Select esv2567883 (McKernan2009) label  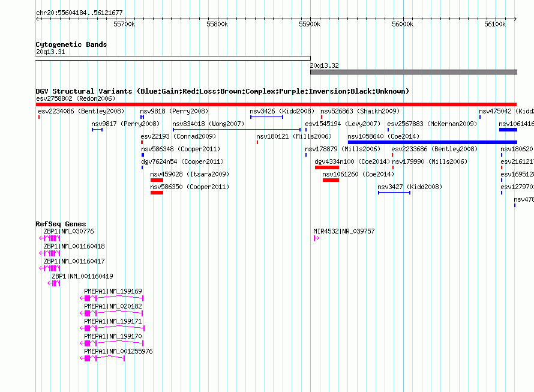tap(432, 124)
